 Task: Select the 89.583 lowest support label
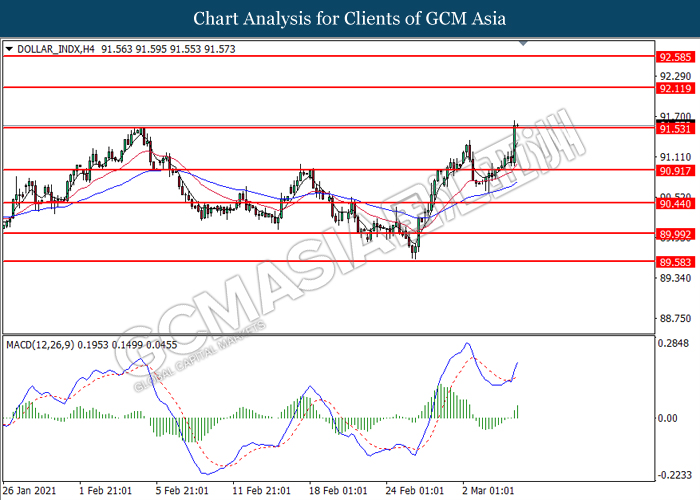(x=672, y=263)
